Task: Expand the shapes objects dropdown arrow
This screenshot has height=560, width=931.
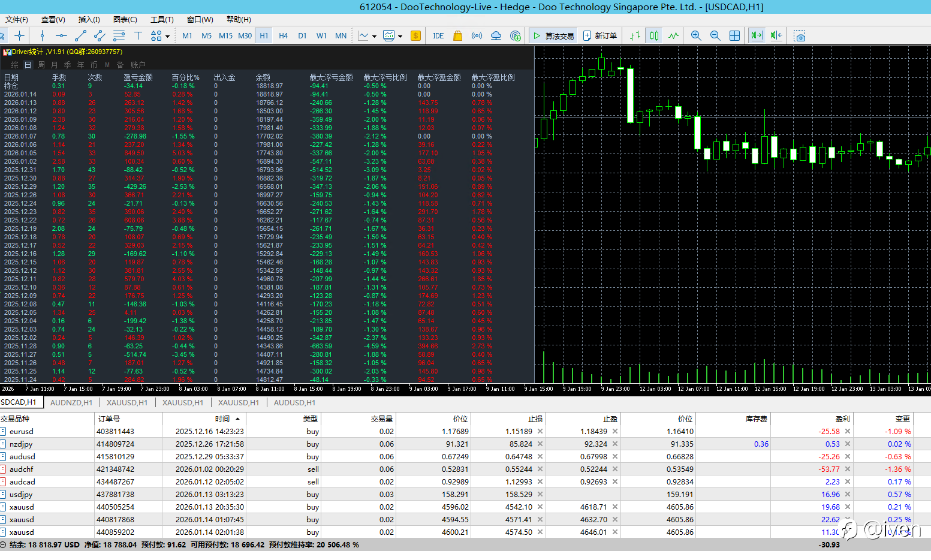Action: point(167,37)
